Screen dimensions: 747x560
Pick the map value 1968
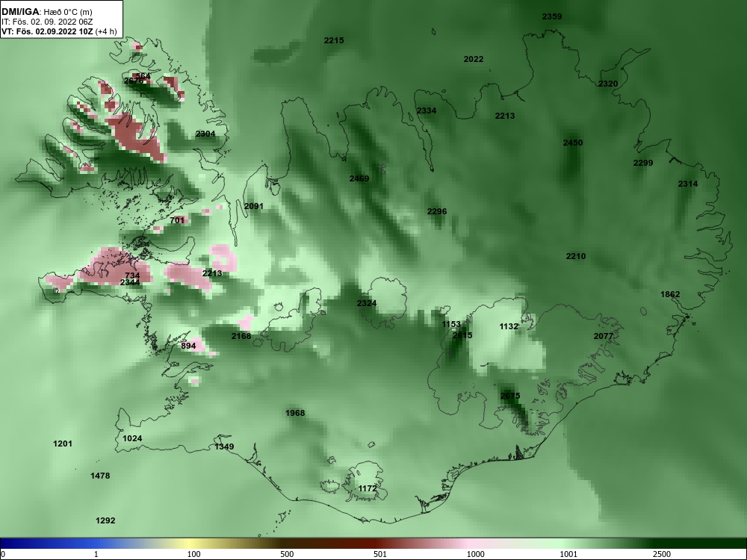pyautogui.click(x=295, y=413)
